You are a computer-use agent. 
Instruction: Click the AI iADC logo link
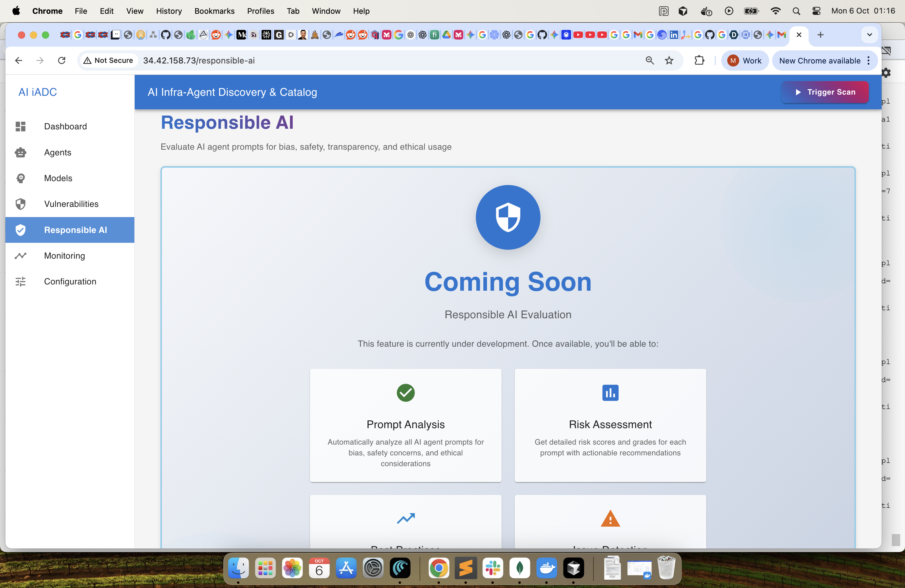point(38,92)
